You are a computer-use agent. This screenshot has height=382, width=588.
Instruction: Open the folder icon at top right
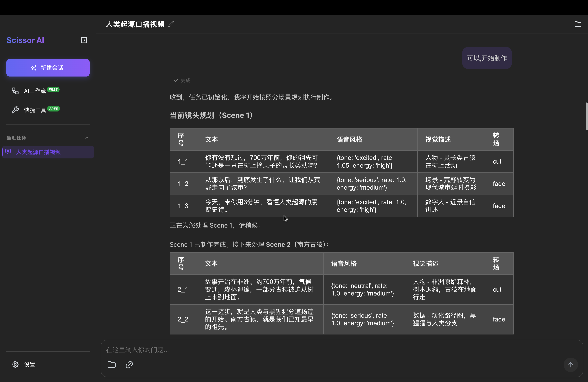click(x=578, y=24)
